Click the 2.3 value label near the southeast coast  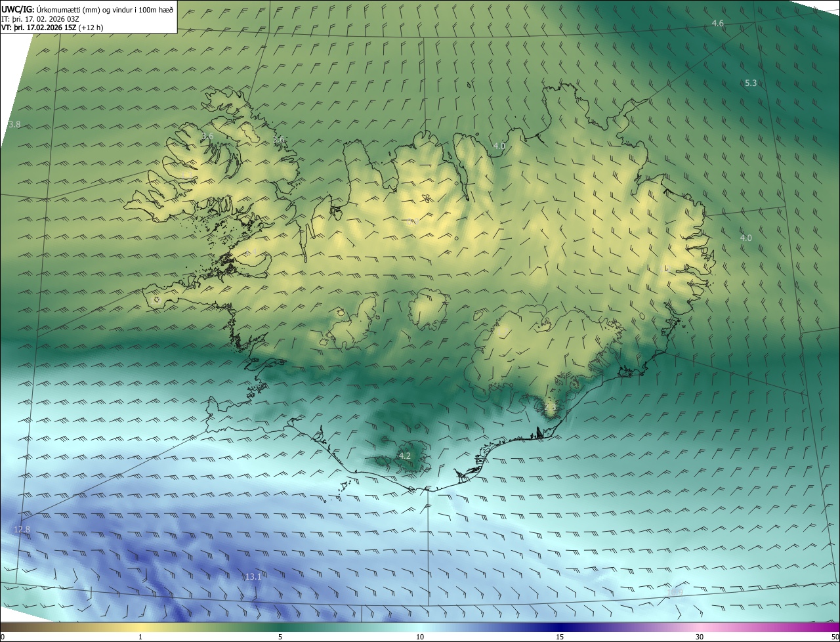tap(551, 408)
